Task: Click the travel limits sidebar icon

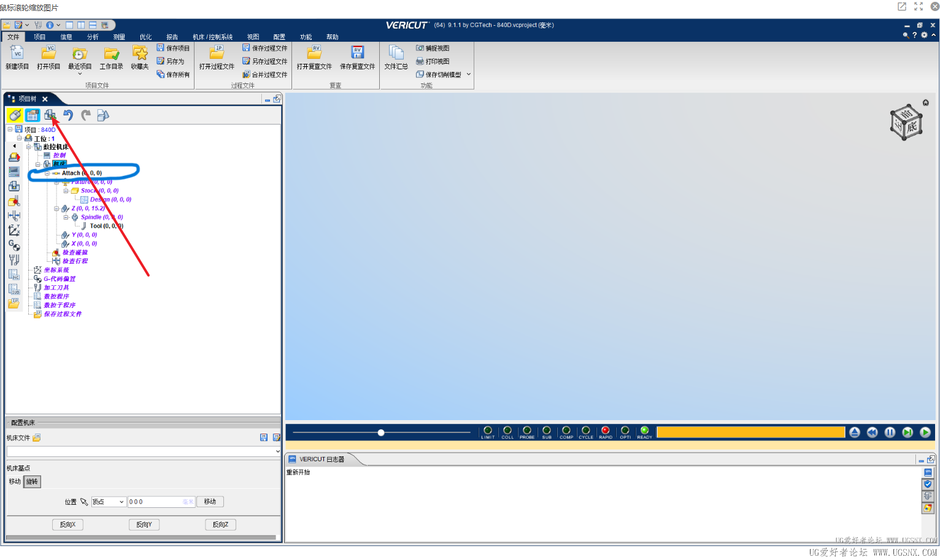Action: pyautogui.click(x=14, y=215)
